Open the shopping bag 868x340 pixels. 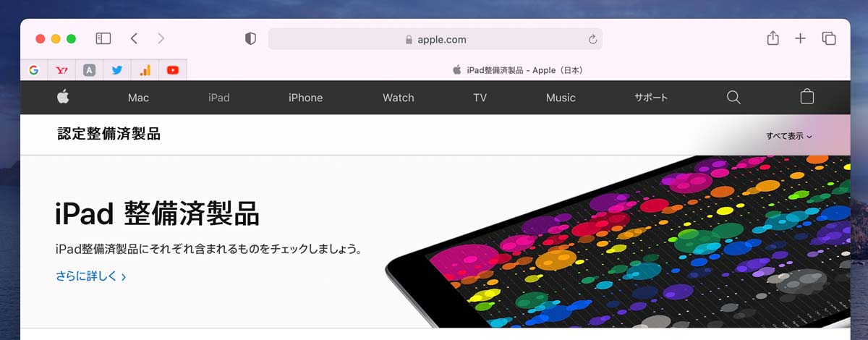[807, 97]
